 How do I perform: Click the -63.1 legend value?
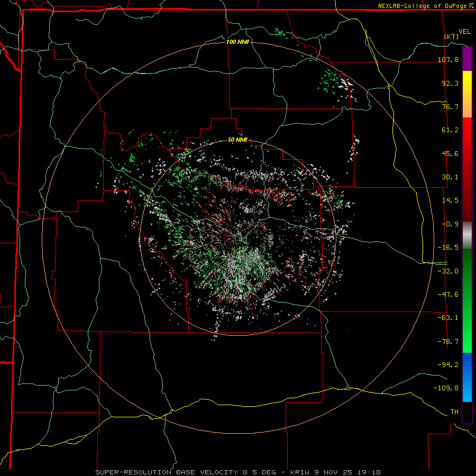(x=448, y=318)
